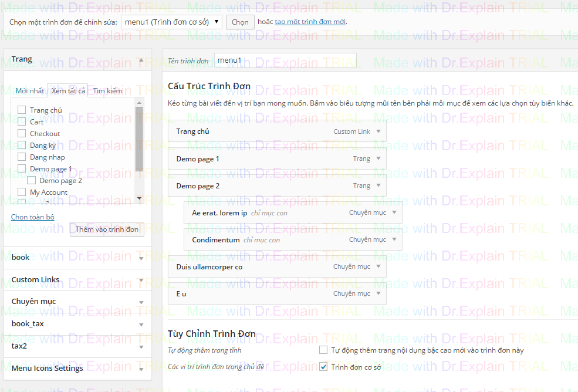Image resolution: width=578 pixels, height=392 pixels.
Task: Expand the Trang chủ menu item arrow
Action: click(378, 131)
